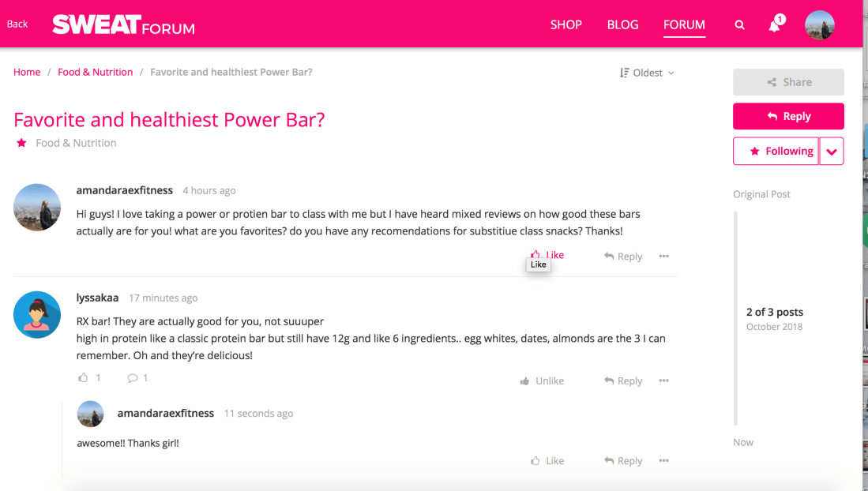Click the comment bubble icon showing 1 reply
Image resolution: width=868 pixels, height=491 pixels.
(133, 378)
